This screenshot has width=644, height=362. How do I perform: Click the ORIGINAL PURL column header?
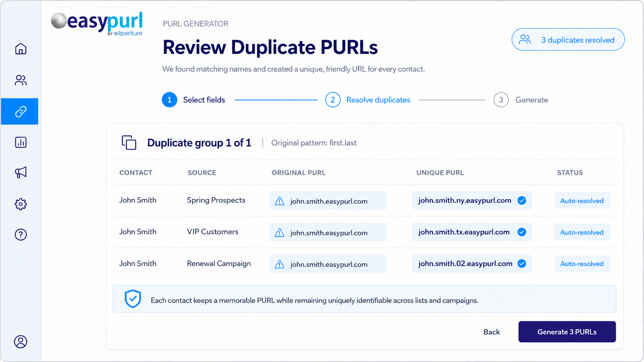[x=299, y=173]
